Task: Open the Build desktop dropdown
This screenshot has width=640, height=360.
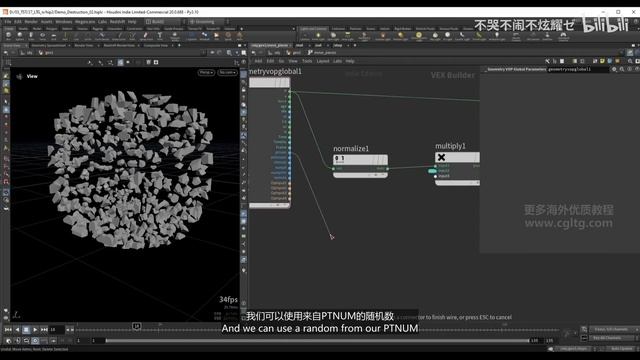Action: click(x=164, y=22)
